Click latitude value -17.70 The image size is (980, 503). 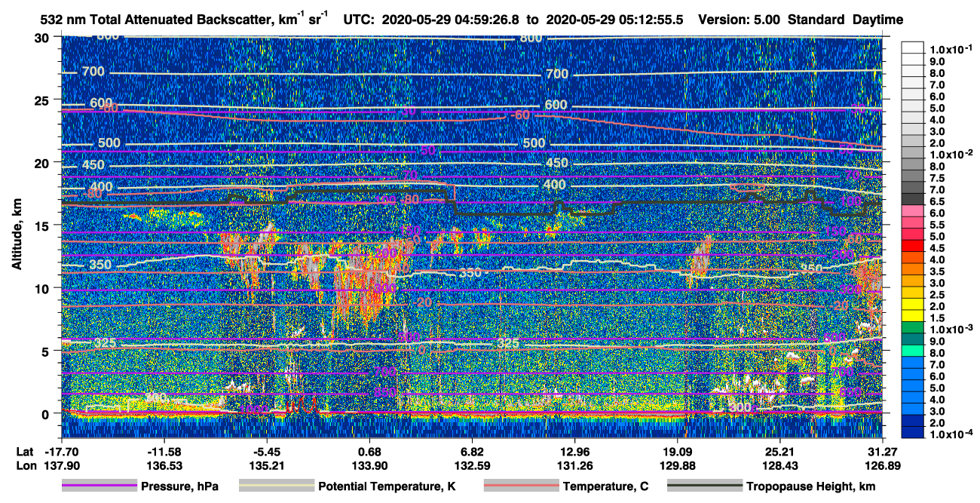(x=60, y=452)
